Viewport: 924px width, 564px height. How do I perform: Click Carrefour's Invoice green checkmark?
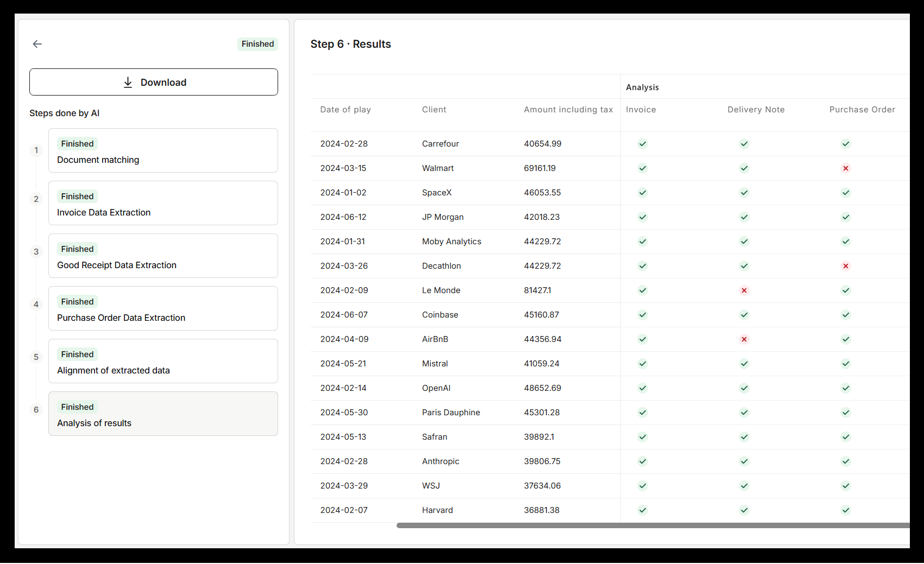click(642, 144)
